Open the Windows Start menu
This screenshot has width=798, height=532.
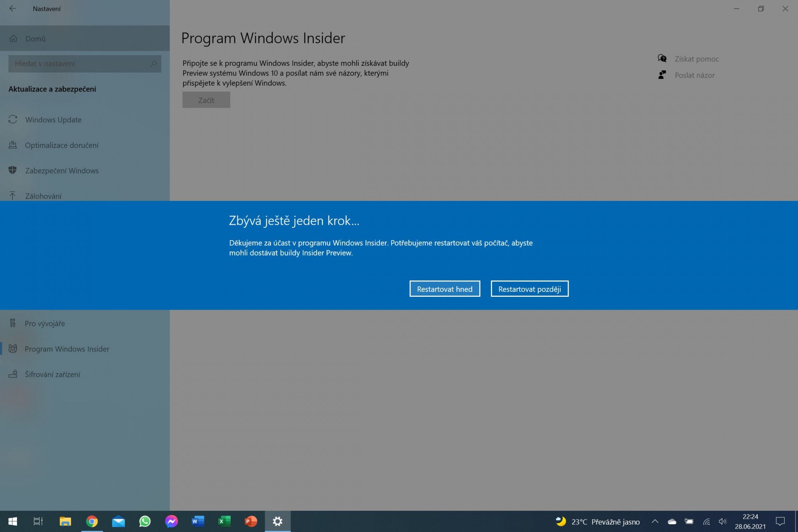[12, 521]
